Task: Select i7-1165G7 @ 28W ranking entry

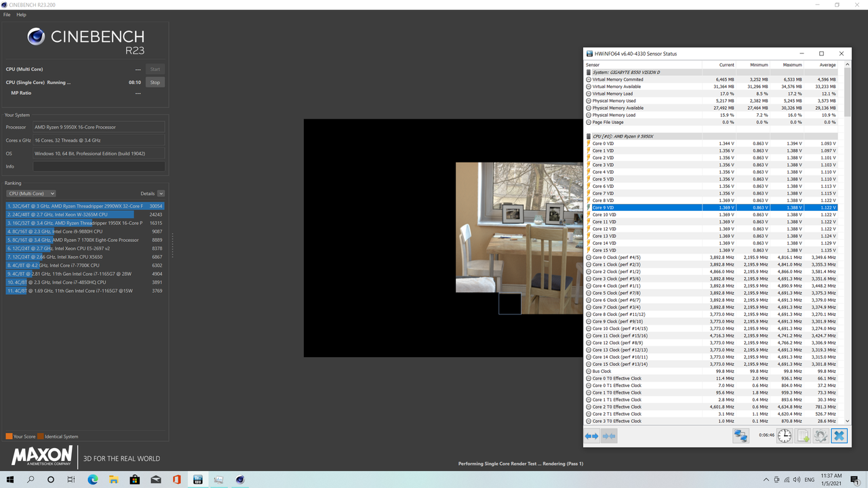Action: tap(85, 274)
